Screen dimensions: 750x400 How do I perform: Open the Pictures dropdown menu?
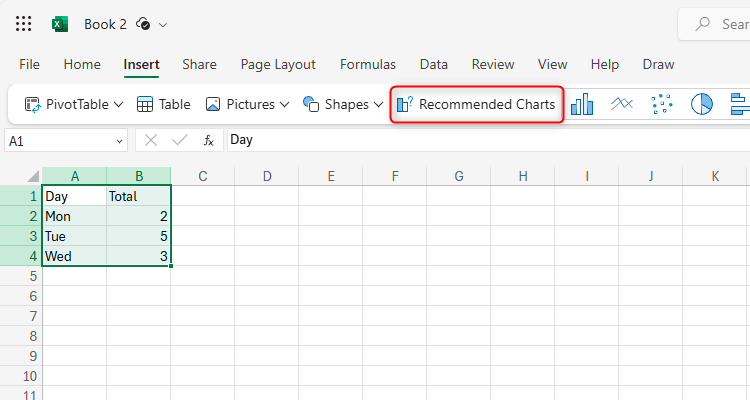[284, 104]
